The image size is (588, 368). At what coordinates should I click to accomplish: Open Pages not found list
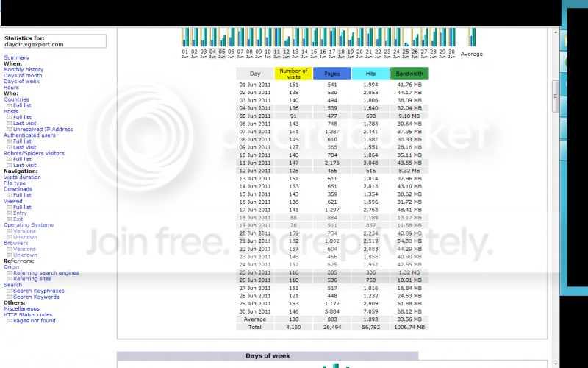(34, 322)
